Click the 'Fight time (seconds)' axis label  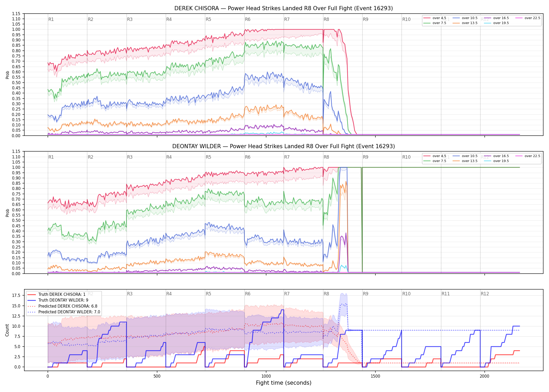pyautogui.click(x=283, y=383)
